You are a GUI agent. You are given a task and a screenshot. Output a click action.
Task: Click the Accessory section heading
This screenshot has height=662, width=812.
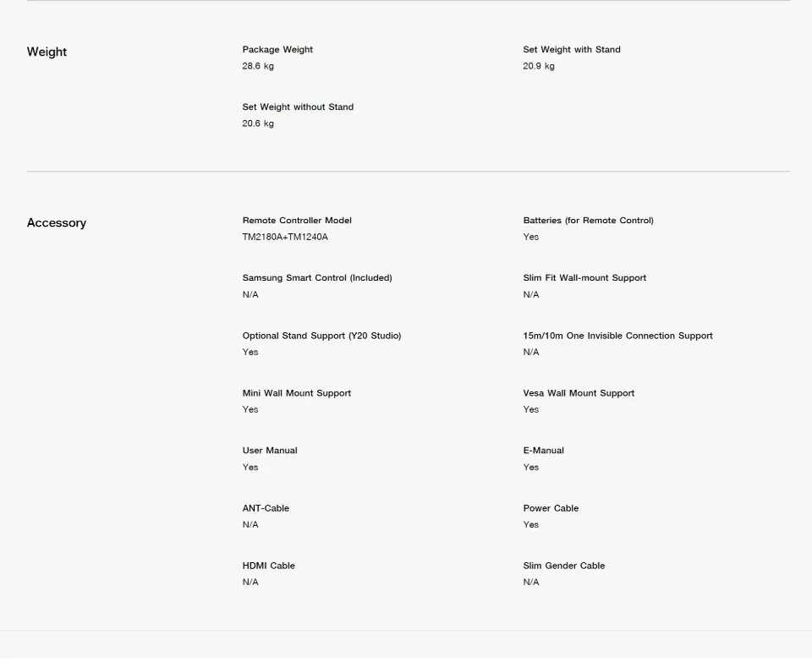(x=56, y=222)
